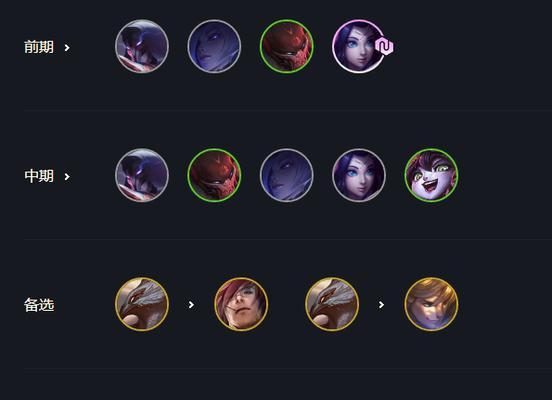Screen dimensions: 552x400
Task: Select the blue-eyed woman icon in 中期 row
Action: pyautogui.click(x=359, y=175)
